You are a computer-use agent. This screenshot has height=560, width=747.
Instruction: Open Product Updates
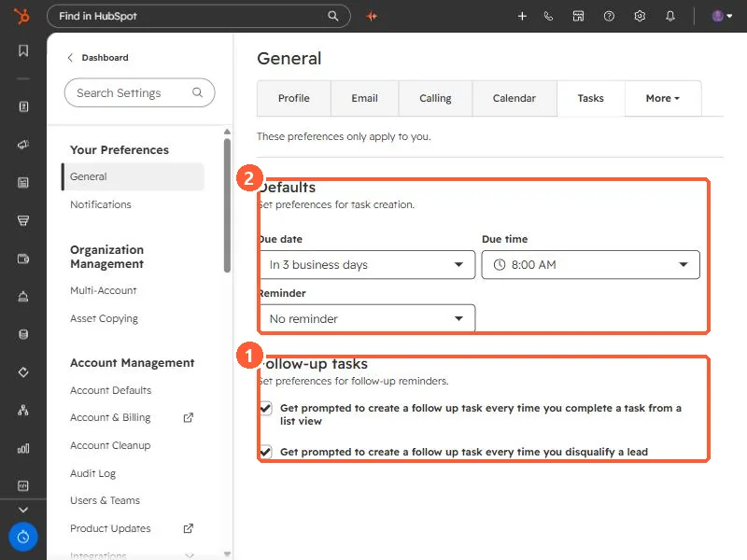click(x=110, y=528)
